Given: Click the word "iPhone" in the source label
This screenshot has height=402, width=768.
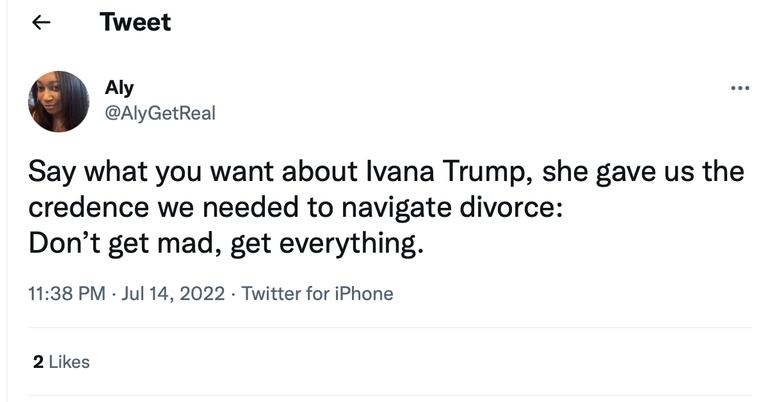Looking at the screenshot, I should click(364, 293).
